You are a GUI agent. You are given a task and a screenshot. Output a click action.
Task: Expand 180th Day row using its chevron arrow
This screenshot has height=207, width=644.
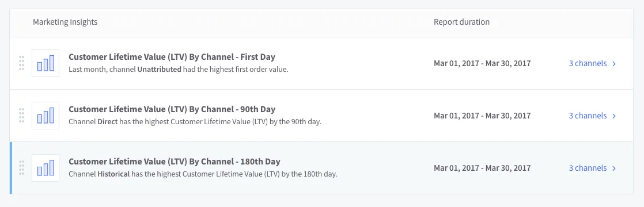(614, 168)
